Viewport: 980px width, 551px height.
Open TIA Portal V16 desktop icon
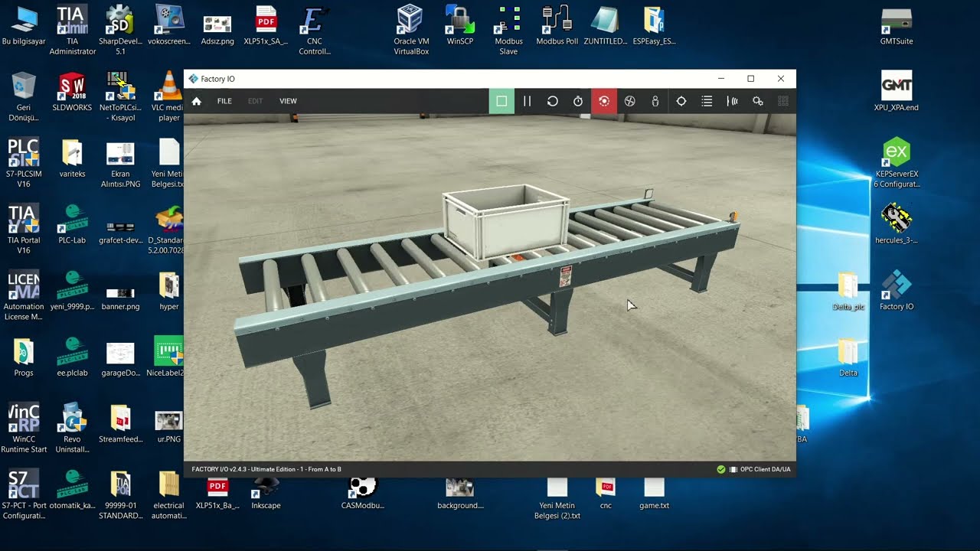tap(24, 230)
